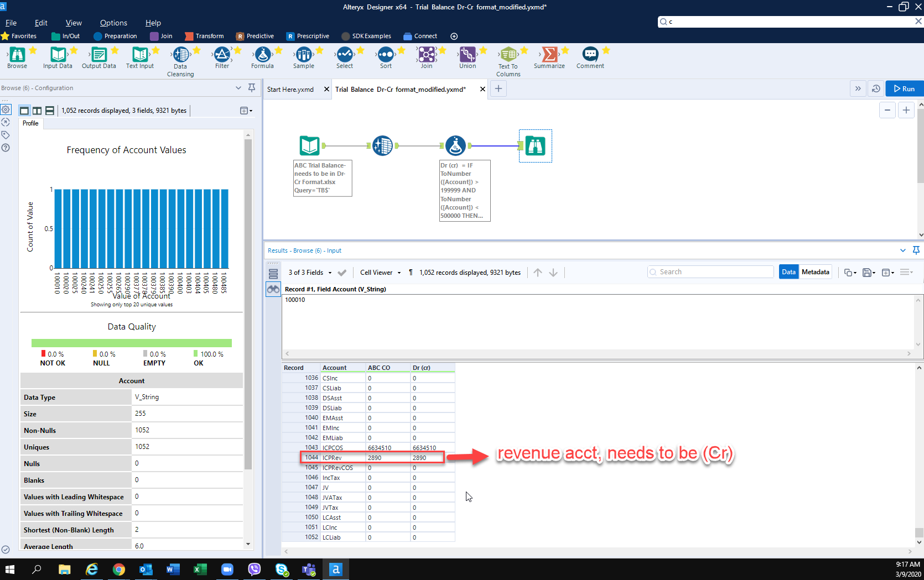Viewport: 924px width, 580px height.
Task: Open a new workflow tab
Action: coord(499,88)
